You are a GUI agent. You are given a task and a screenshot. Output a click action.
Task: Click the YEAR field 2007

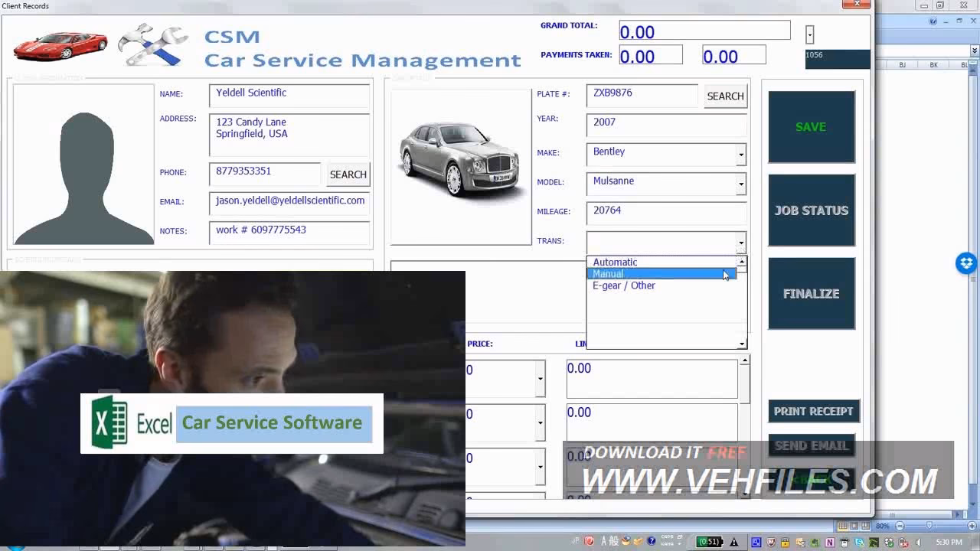point(666,125)
